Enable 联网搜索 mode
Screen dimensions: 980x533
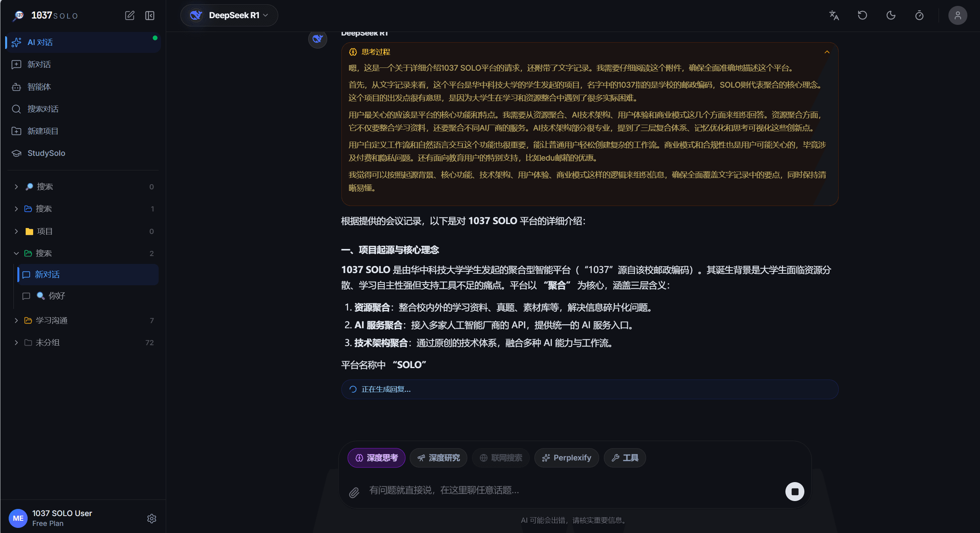(500, 458)
